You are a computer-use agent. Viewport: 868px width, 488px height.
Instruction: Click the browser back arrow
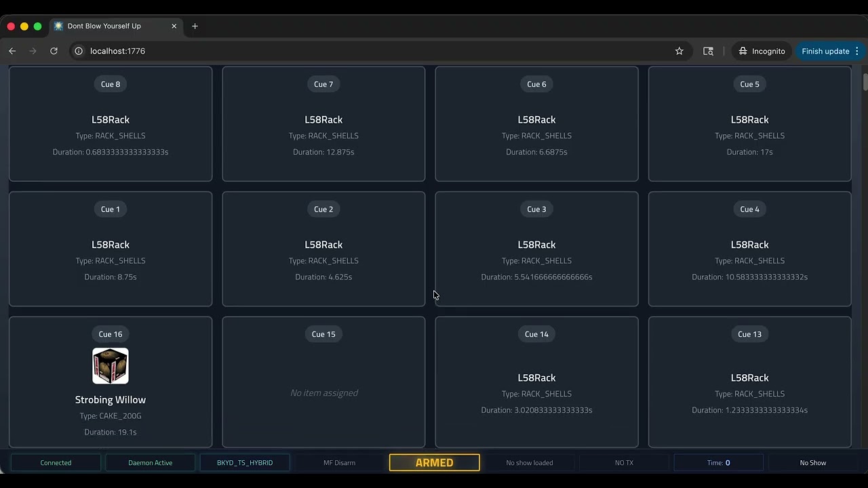point(12,51)
